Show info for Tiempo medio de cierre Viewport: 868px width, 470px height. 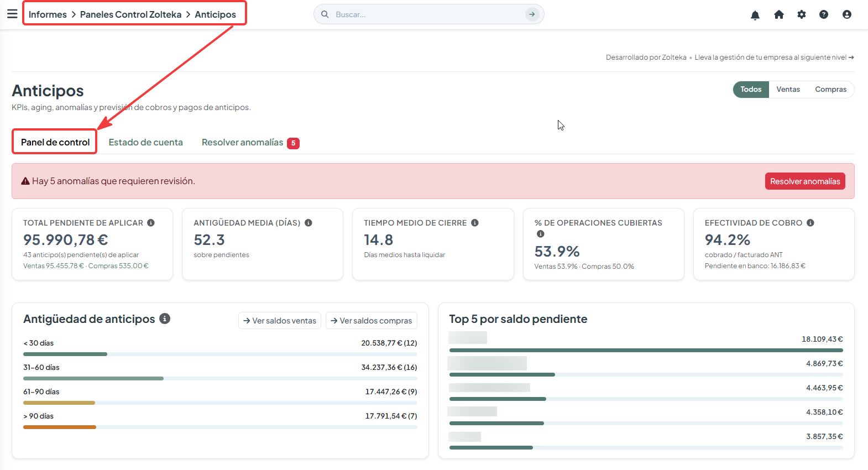(475, 223)
